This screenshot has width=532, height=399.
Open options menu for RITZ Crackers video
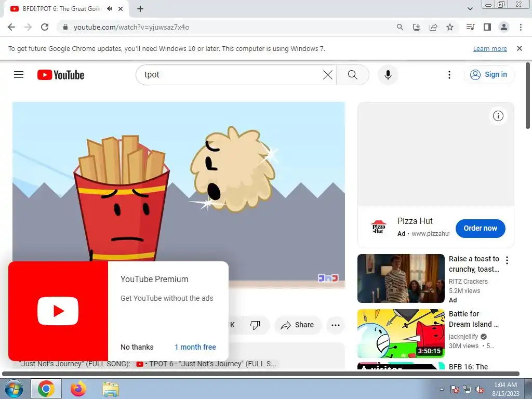(x=507, y=260)
